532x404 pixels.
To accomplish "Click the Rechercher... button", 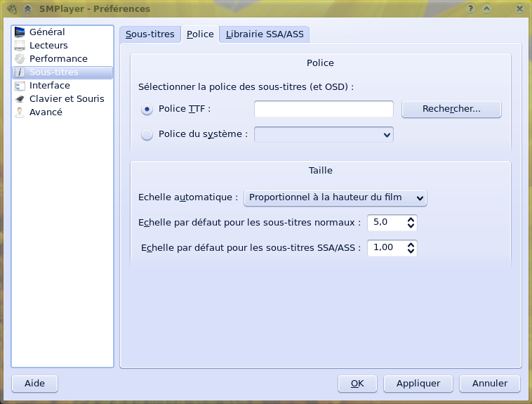I will click(451, 109).
